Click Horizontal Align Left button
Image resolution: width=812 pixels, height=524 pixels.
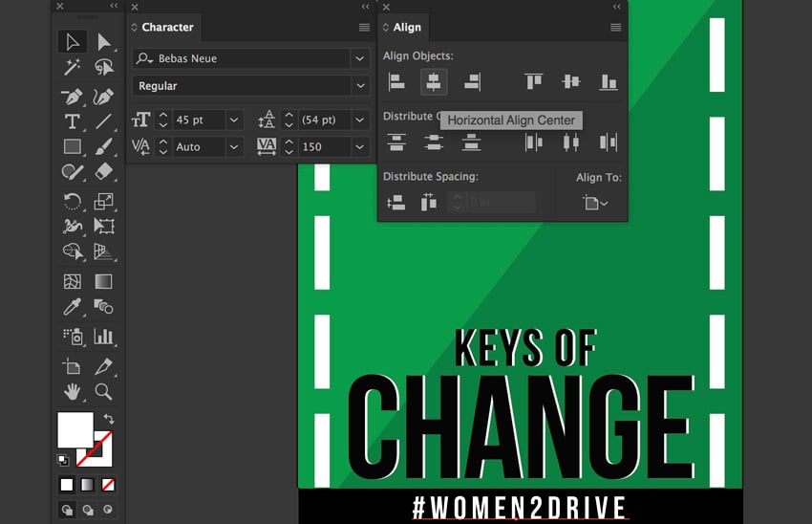pos(396,82)
